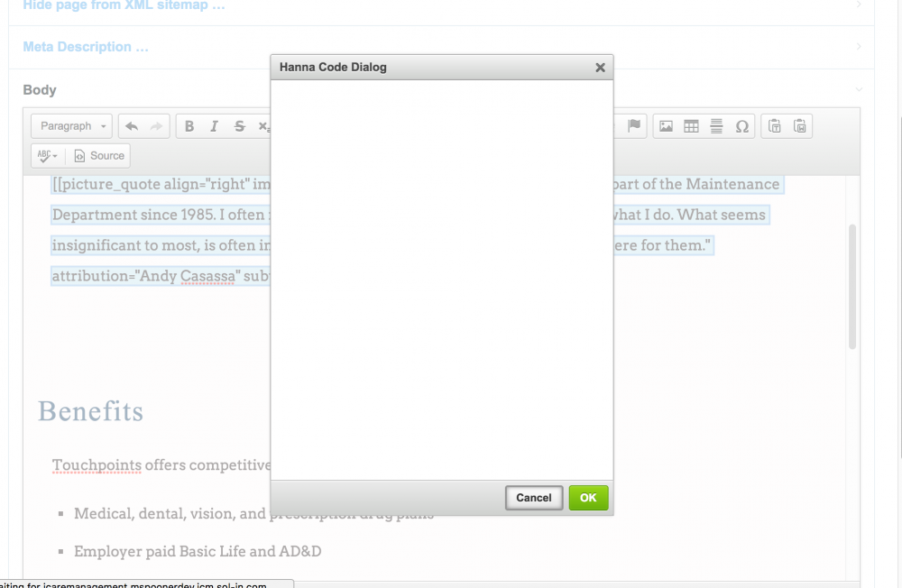
Task: Undo the last edit
Action: click(132, 125)
